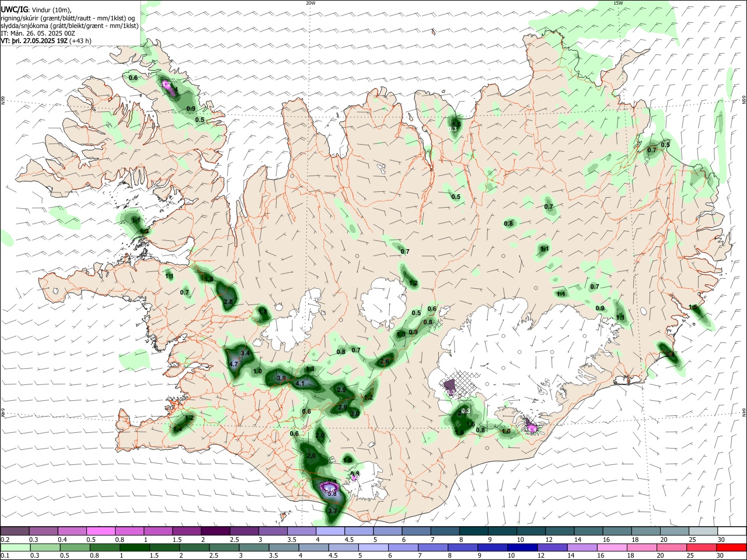Screen dimensions: 747x560
Task: Pick the lavender swatch at 4, upper scale
Action: point(330,531)
